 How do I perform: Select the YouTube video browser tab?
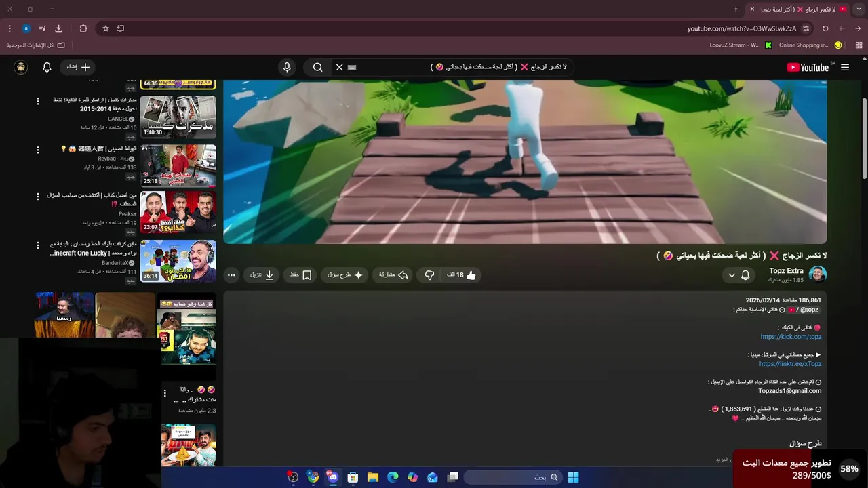tap(799, 9)
